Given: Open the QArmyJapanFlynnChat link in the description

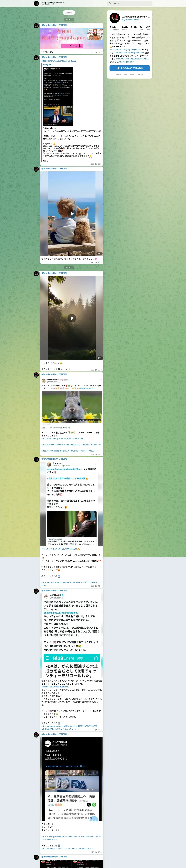Looking at the screenshot, I should (125, 49).
